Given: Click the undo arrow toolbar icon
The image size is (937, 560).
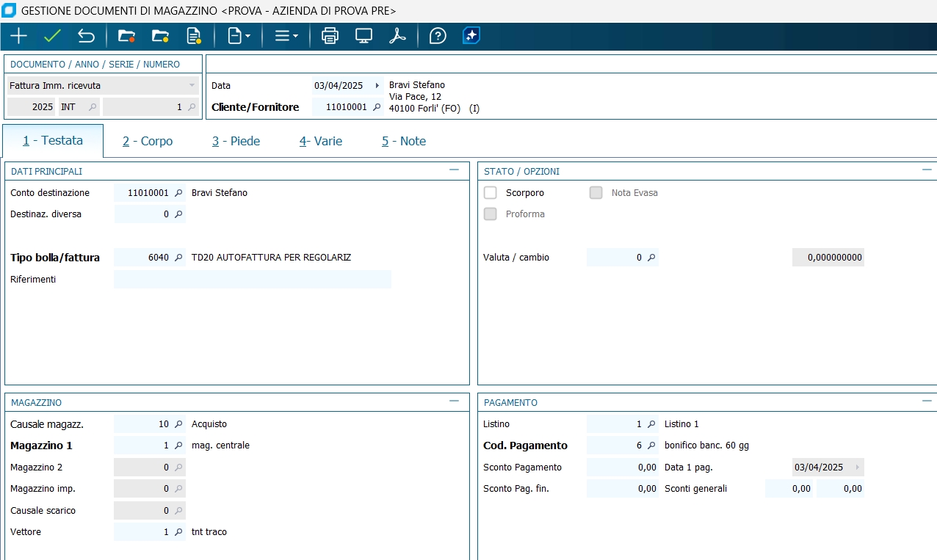Looking at the screenshot, I should coord(86,36).
